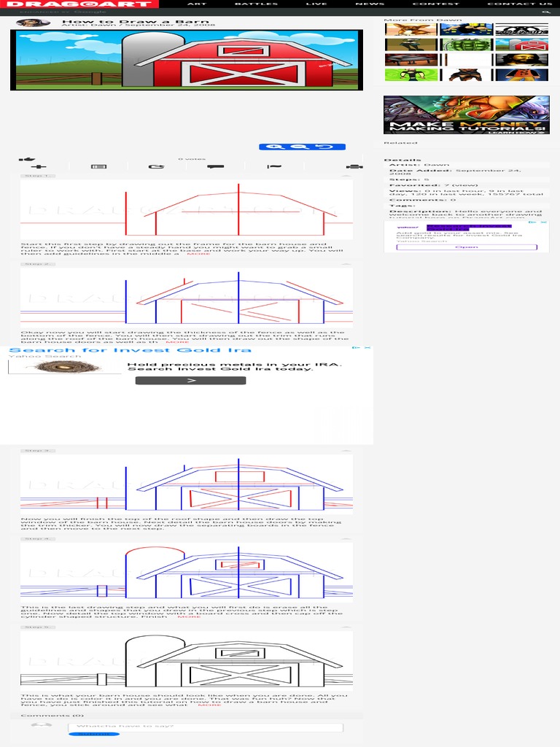This screenshot has width=560, height=747.
Task: Open the Step 3 barn drawing image
Action: click(x=187, y=484)
